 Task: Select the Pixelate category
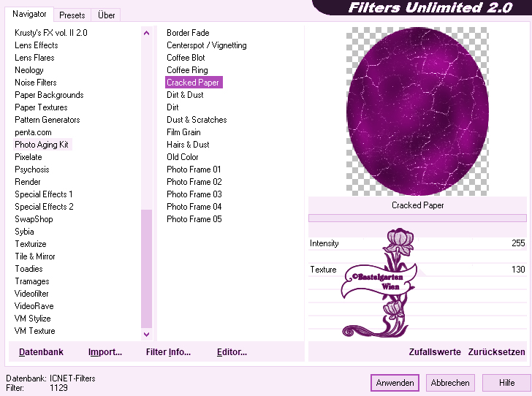tap(28, 157)
